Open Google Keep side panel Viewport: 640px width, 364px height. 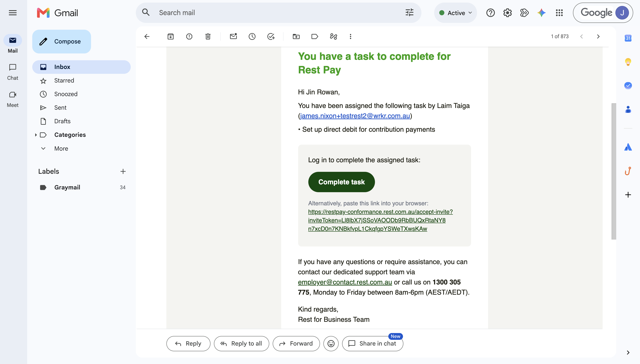click(x=628, y=62)
